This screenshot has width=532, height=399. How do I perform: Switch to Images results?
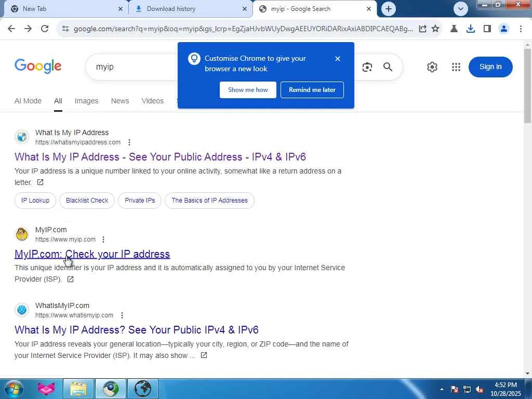point(86,101)
